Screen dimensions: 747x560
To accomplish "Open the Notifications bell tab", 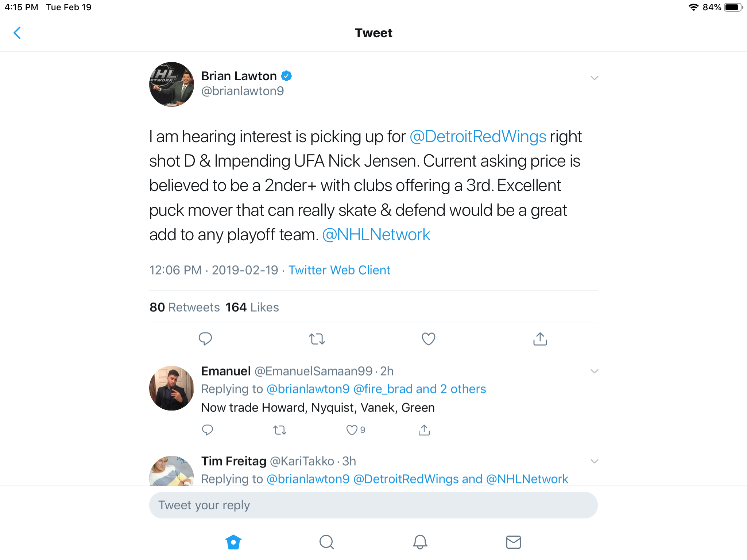I will point(420,542).
